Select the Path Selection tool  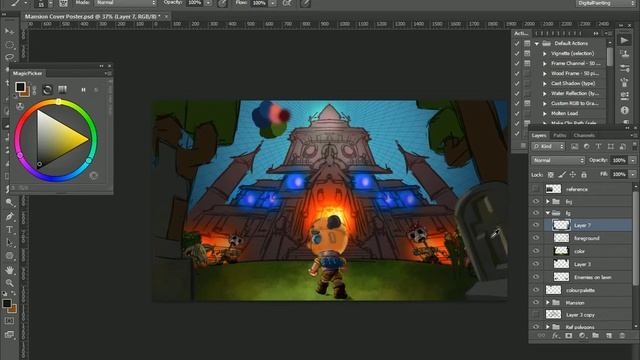coord(9,243)
